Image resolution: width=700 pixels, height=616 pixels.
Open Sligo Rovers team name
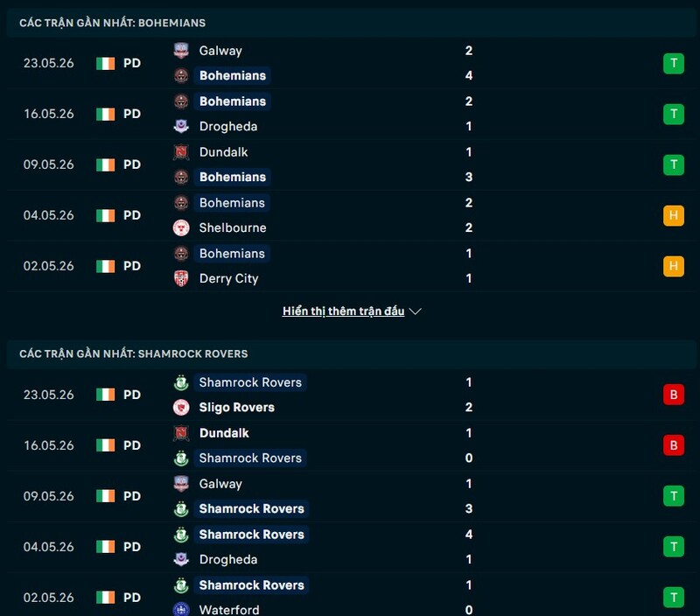[x=236, y=407]
